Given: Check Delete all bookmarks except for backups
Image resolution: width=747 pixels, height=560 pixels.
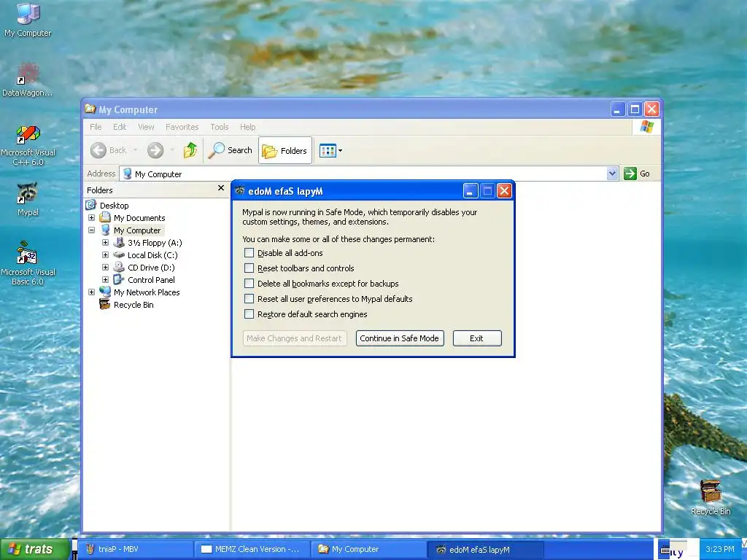Looking at the screenshot, I should 249,284.
